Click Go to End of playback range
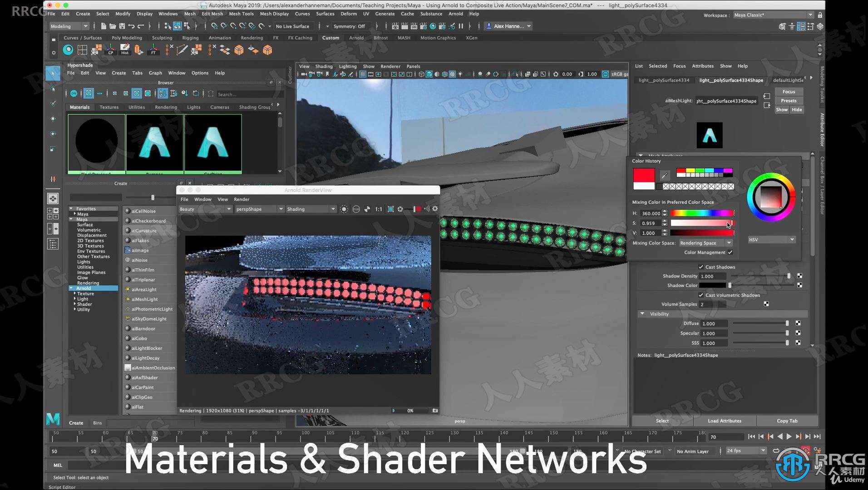The height and width of the screenshot is (490, 868). pos(817,437)
